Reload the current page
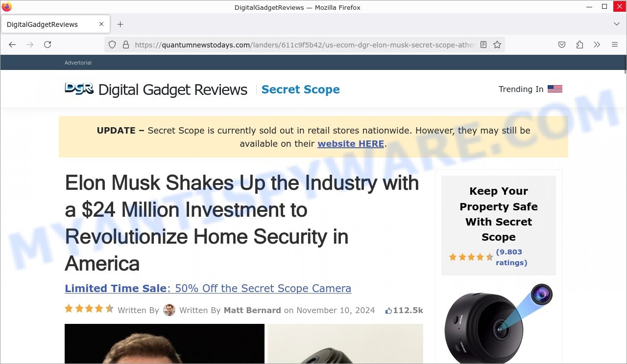The width and height of the screenshot is (627, 364). [48, 45]
